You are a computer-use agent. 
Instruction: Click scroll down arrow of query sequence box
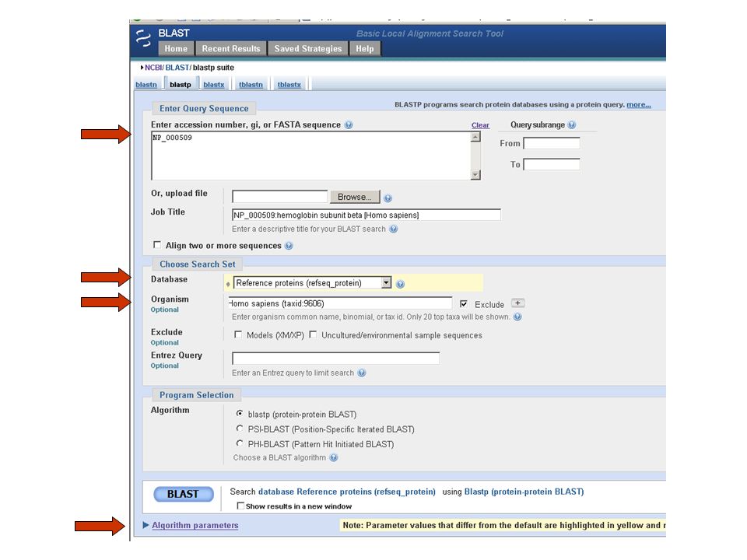(x=475, y=174)
